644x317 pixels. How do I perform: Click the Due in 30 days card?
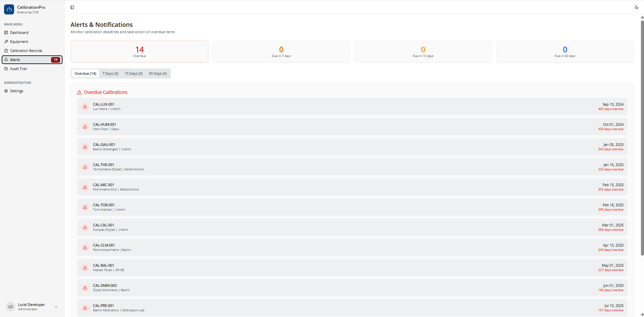pyautogui.click(x=565, y=51)
